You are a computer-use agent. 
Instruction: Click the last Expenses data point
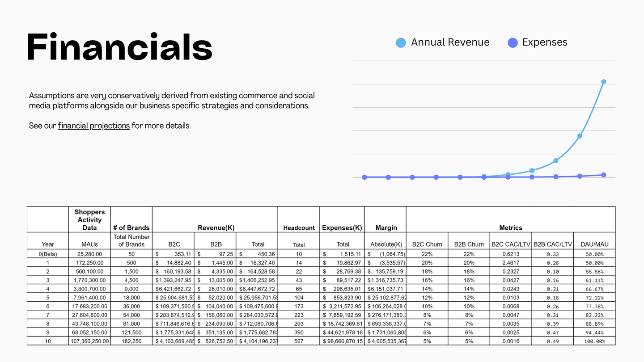[603, 175]
